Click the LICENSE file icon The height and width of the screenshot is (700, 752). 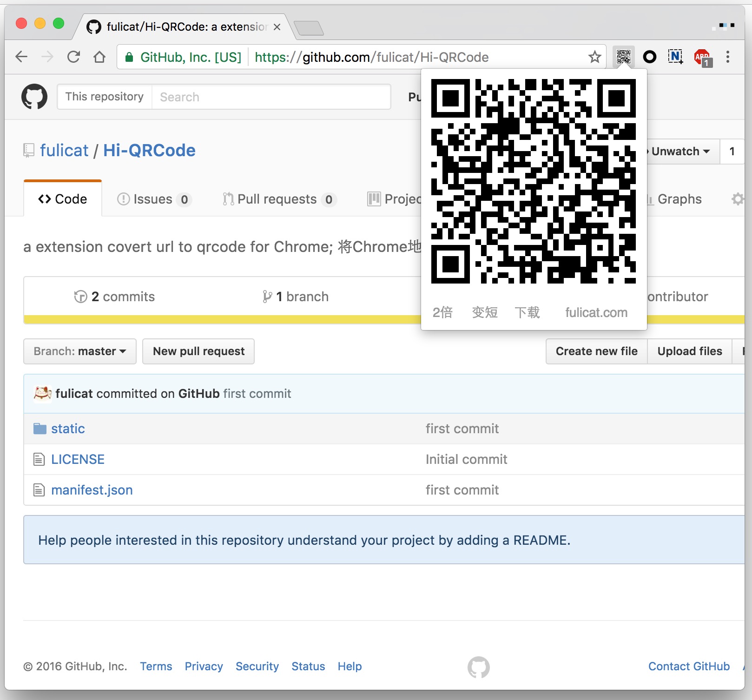[39, 459]
